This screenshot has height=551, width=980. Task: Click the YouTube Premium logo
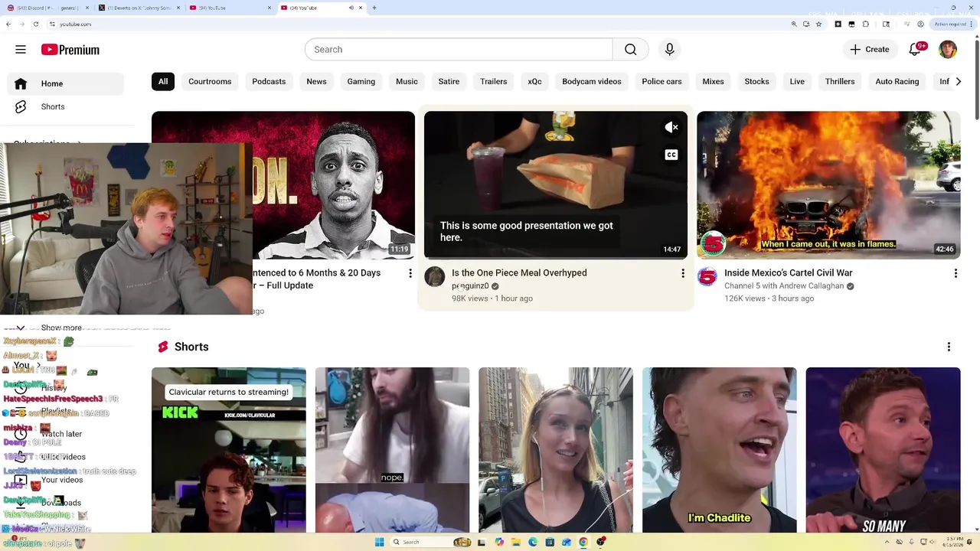point(70,50)
